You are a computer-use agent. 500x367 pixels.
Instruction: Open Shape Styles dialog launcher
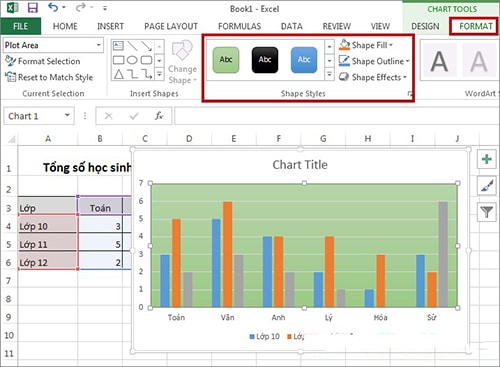[x=409, y=94]
